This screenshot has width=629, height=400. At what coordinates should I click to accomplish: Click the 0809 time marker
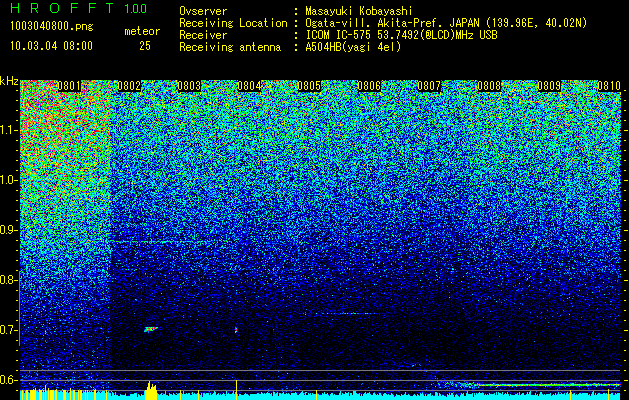coord(549,86)
